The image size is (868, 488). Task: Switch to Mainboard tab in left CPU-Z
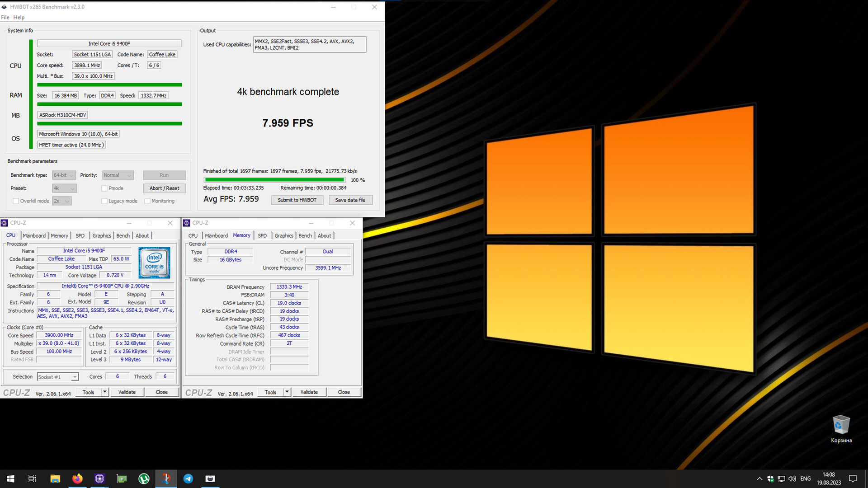tap(34, 236)
